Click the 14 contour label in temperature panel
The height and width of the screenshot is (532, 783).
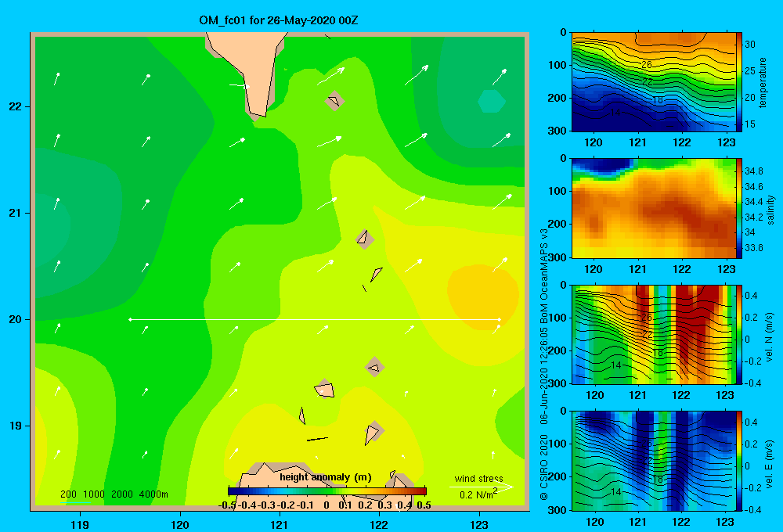pyautogui.click(x=615, y=113)
